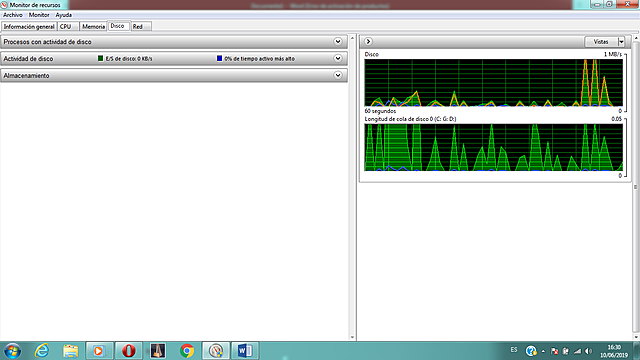The image size is (640, 360).
Task: Click 'E/S de disco: 0 KB/s' text
Action: point(129,59)
